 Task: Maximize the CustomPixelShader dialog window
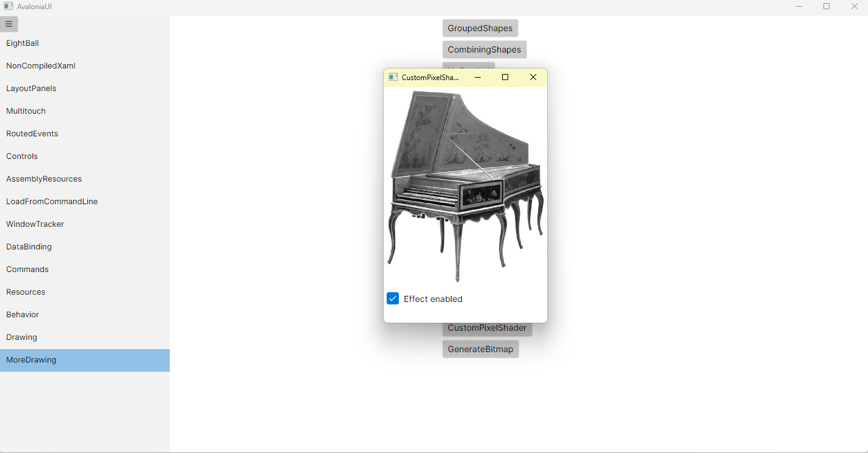point(505,77)
